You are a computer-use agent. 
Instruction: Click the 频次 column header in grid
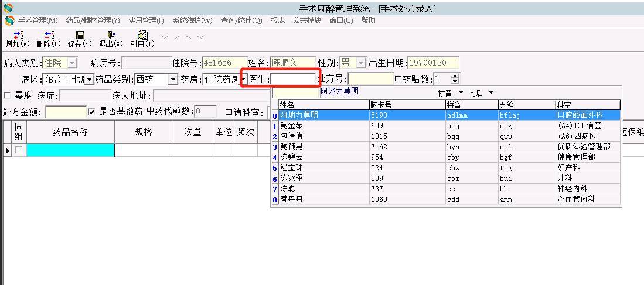(x=246, y=132)
